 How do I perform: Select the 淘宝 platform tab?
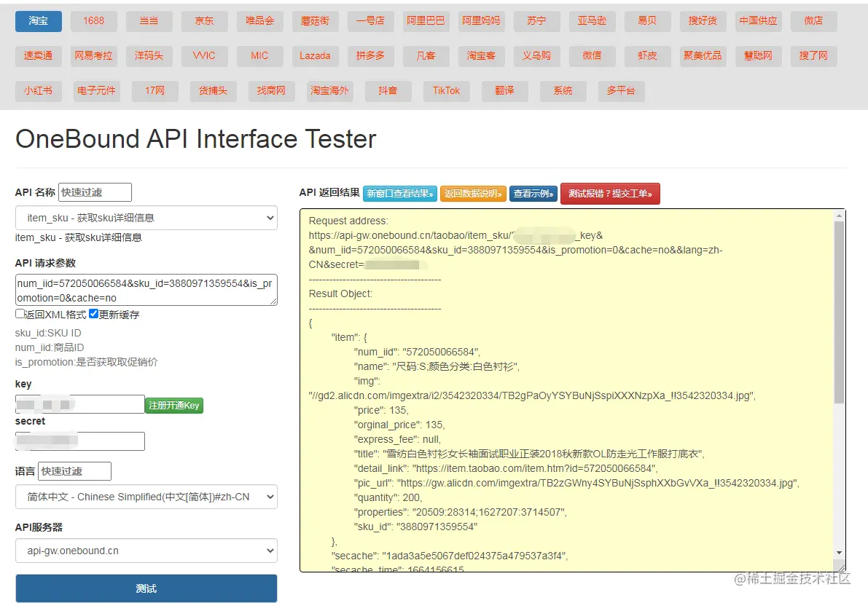(x=39, y=21)
